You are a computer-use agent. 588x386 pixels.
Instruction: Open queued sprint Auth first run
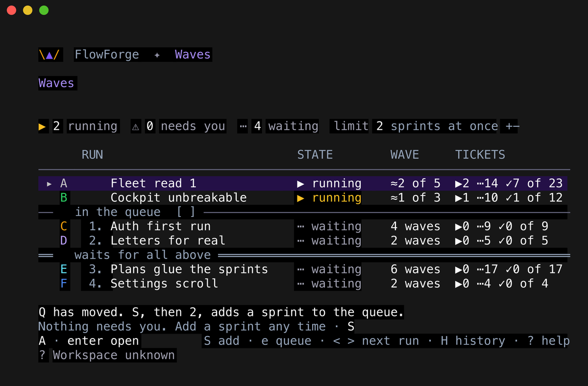pyautogui.click(x=161, y=226)
